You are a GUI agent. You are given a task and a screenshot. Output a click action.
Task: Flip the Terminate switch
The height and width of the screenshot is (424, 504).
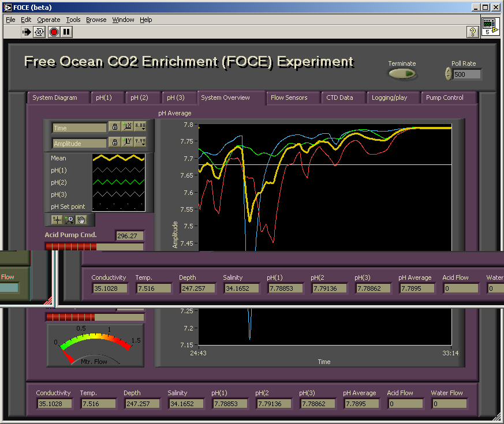point(402,74)
